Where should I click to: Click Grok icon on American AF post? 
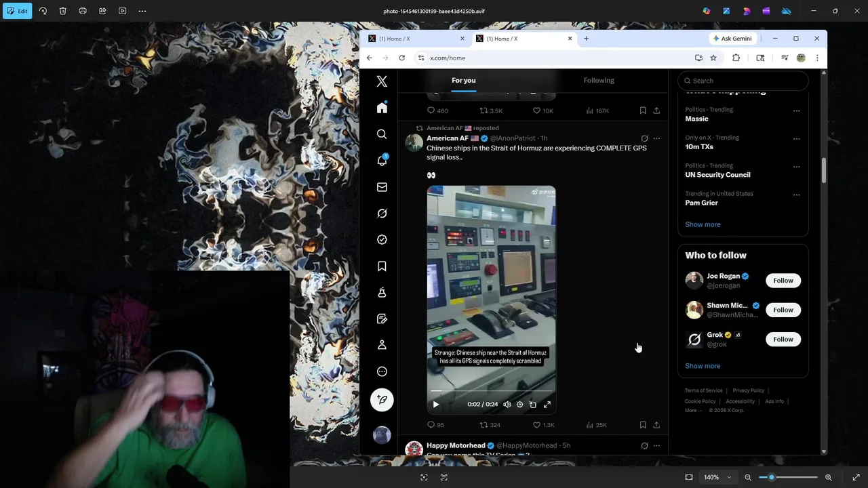point(644,138)
